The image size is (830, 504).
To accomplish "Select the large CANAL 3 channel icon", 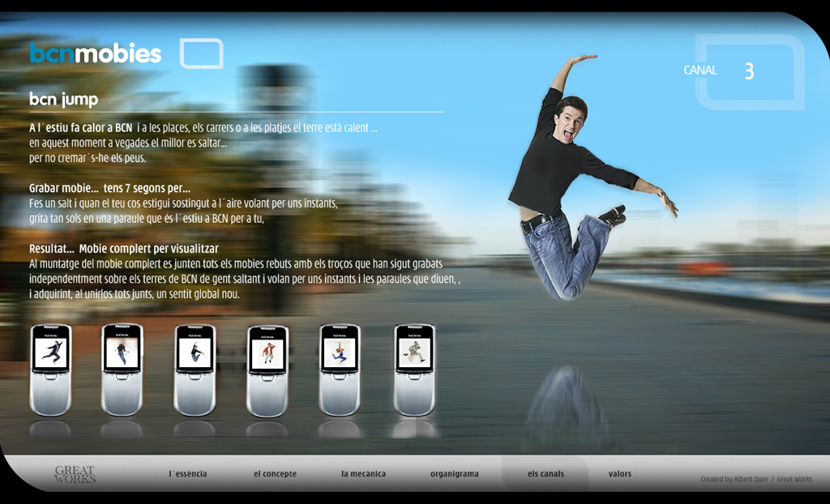I will click(x=750, y=71).
